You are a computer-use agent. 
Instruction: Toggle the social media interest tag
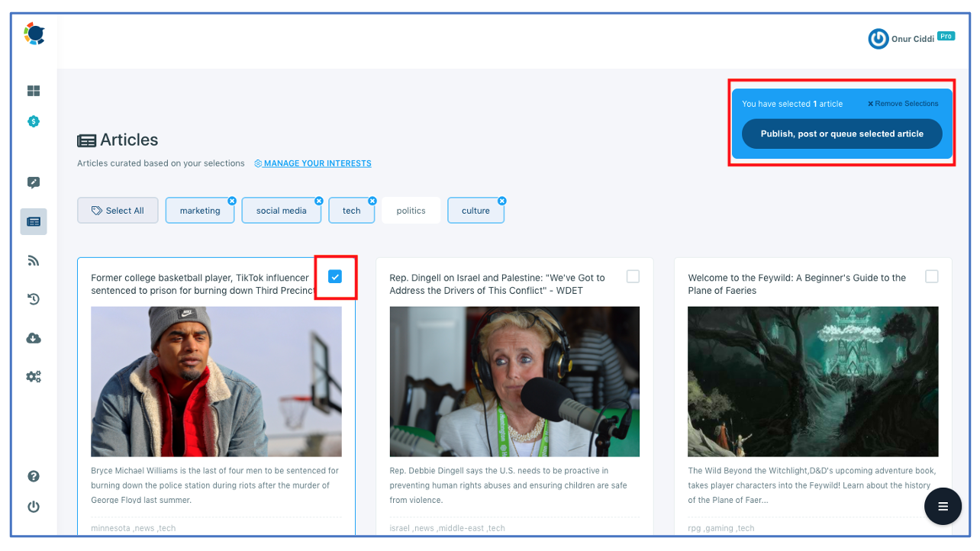click(281, 211)
